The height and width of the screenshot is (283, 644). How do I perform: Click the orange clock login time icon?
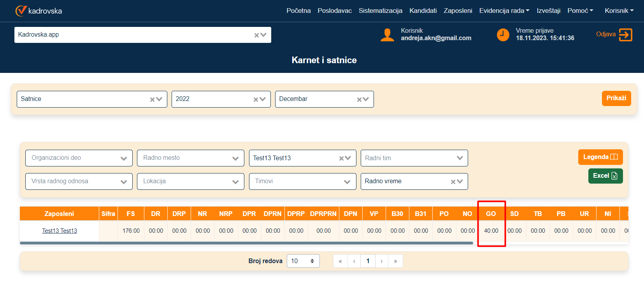(x=503, y=35)
